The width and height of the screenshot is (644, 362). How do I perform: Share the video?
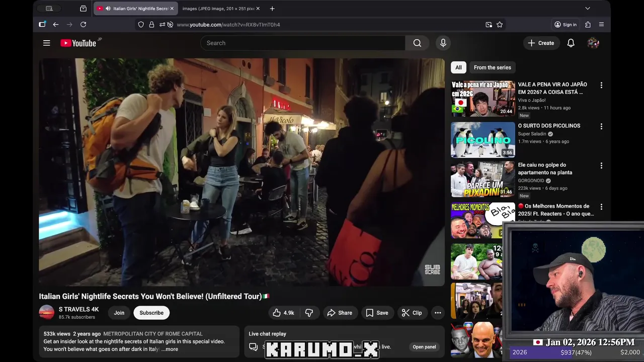click(x=340, y=313)
